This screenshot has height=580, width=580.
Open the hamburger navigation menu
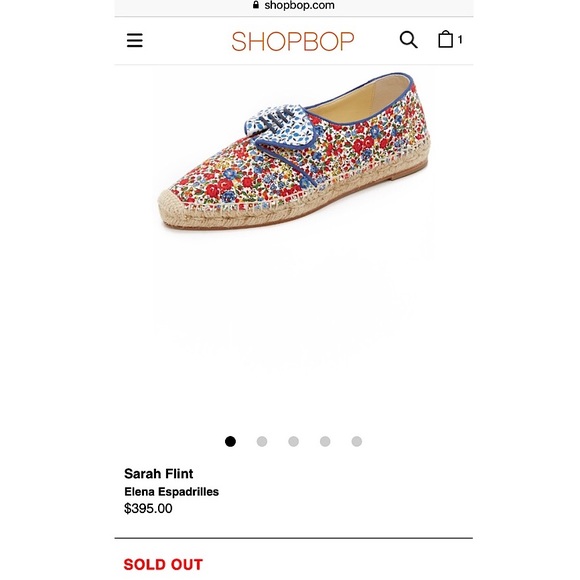tap(135, 40)
